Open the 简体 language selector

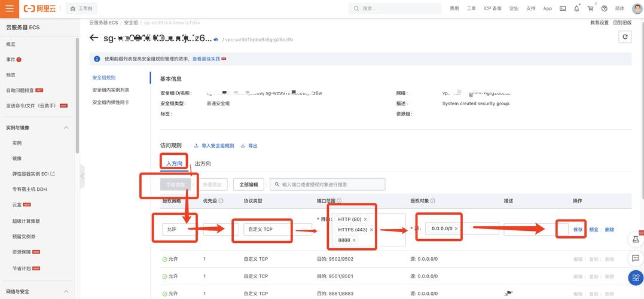pos(619,8)
